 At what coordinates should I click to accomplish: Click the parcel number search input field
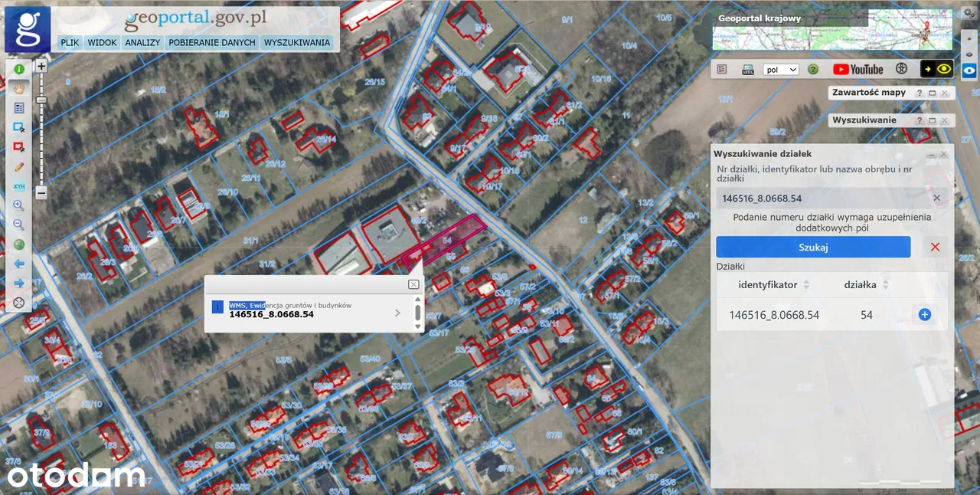coord(823,198)
